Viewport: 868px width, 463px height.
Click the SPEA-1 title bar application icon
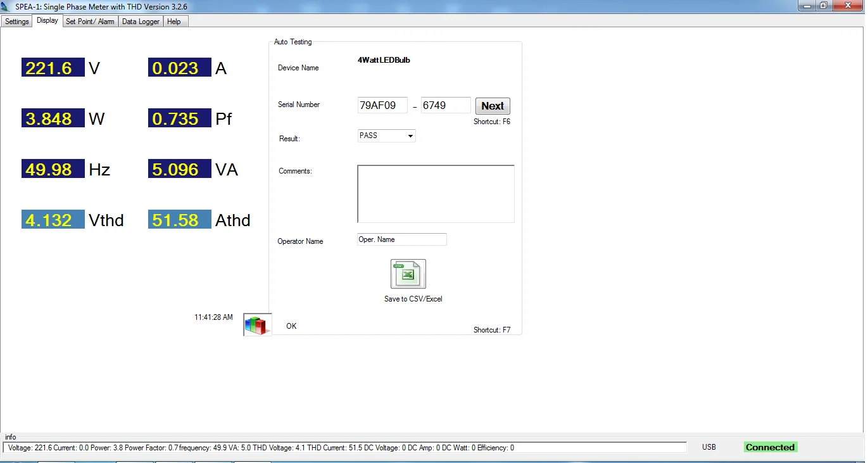pyautogui.click(x=7, y=5)
